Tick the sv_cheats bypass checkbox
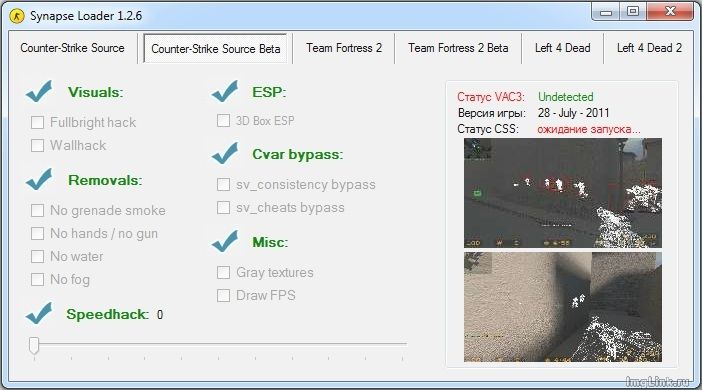The width and height of the screenshot is (702, 390). click(x=223, y=208)
